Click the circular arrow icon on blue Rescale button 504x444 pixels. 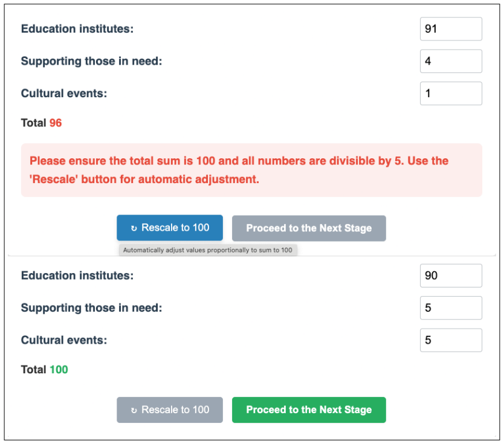(134, 228)
